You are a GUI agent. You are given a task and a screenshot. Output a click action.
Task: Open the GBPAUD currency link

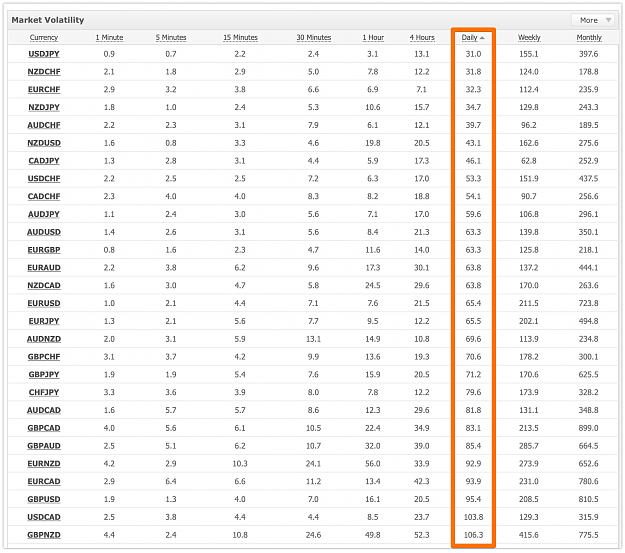(44, 446)
